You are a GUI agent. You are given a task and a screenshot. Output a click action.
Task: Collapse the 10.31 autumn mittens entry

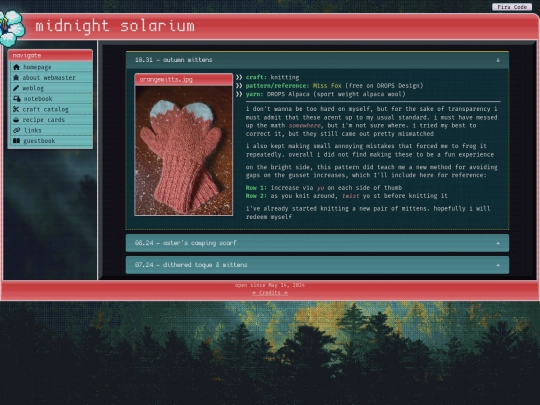317,60
